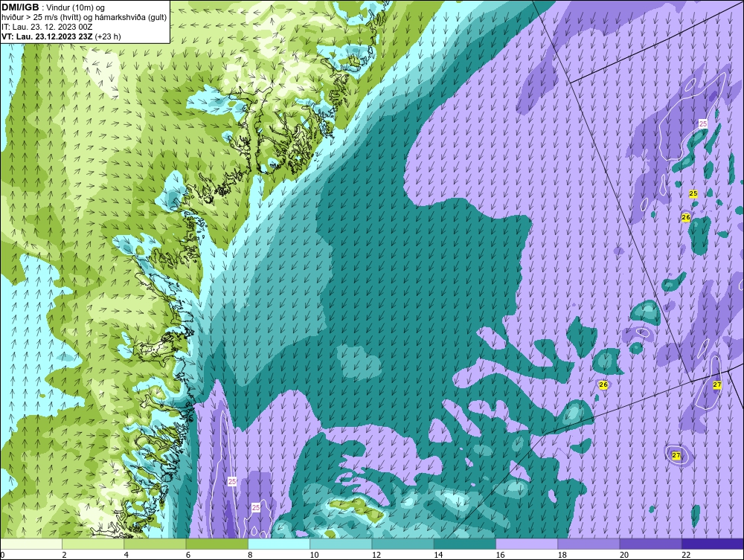This screenshot has height=560, width=744.
Task: Click the "14" legend scale value
Action: tap(438, 555)
